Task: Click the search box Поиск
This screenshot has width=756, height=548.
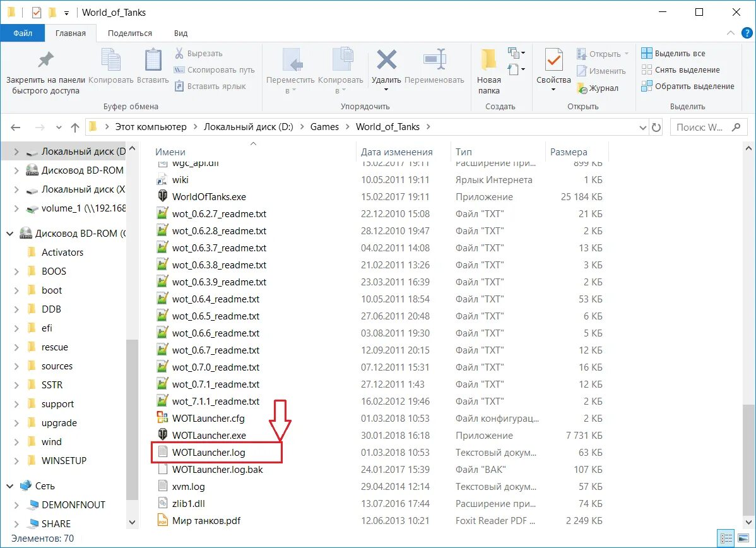Action: (x=707, y=128)
